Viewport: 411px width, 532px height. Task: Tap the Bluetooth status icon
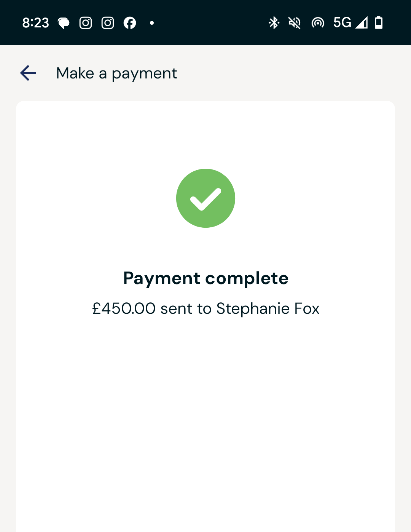point(274,23)
